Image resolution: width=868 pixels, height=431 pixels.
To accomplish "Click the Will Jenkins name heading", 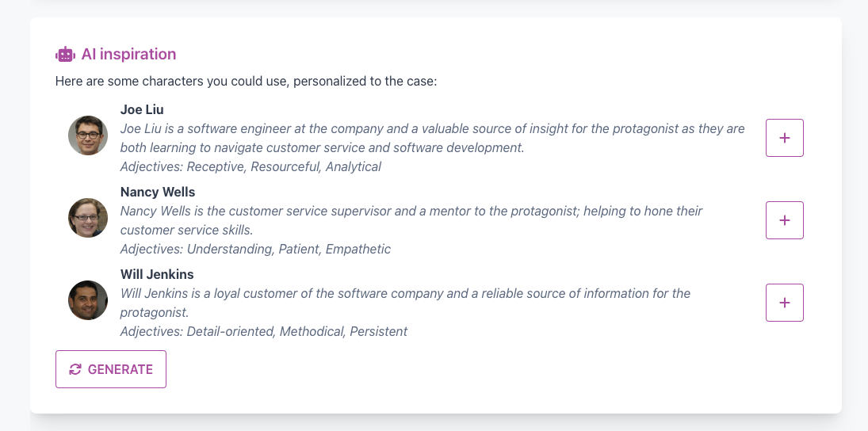I will (157, 274).
